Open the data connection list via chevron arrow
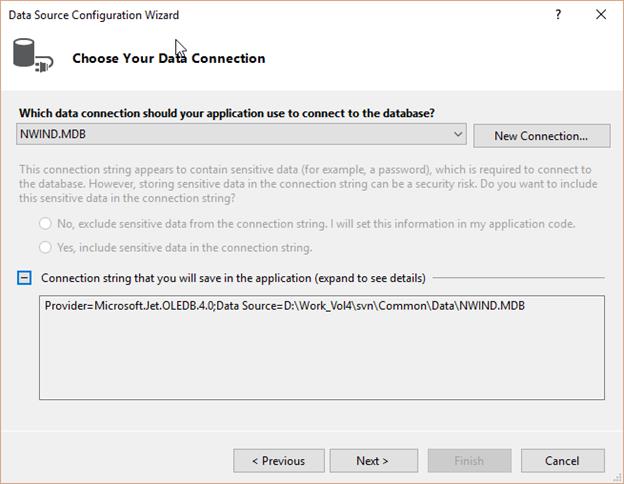 click(x=458, y=134)
